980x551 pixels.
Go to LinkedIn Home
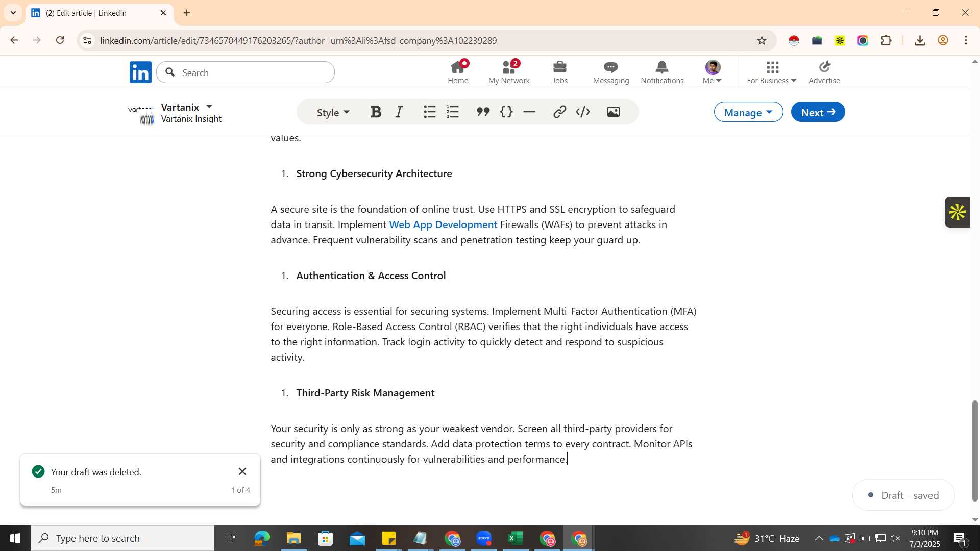tap(458, 72)
